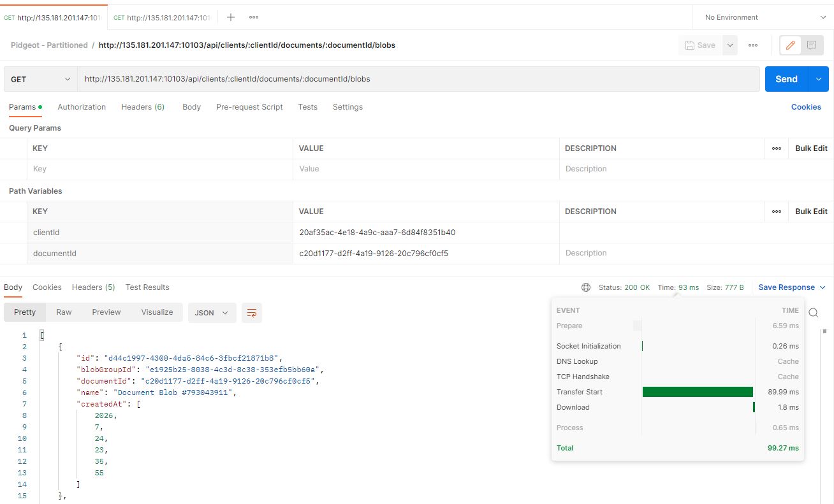Click the "name" Document Blob line
The height and width of the screenshot is (504, 834).
[x=156, y=392]
